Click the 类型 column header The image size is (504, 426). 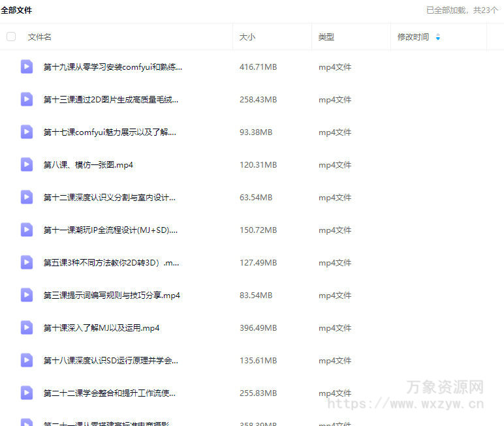tap(326, 37)
